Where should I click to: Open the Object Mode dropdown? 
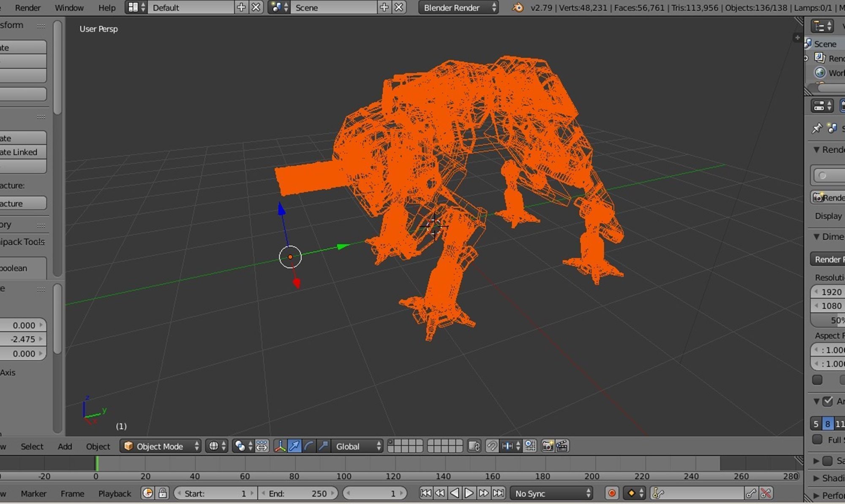click(x=161, y=446)
